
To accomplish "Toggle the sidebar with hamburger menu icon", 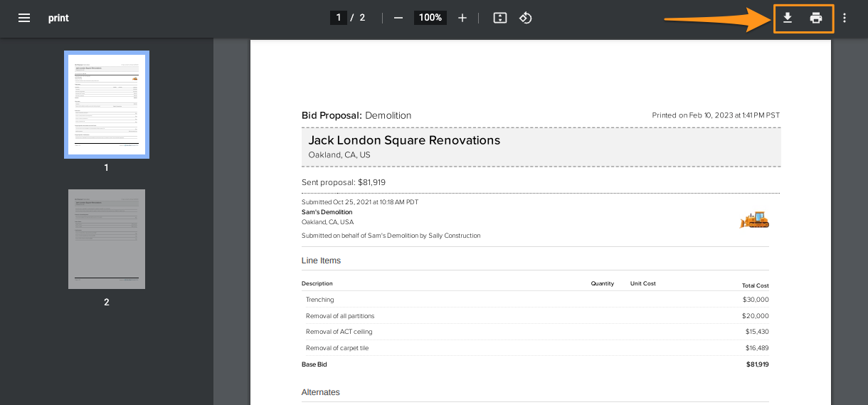I will [x=24, y=18].
